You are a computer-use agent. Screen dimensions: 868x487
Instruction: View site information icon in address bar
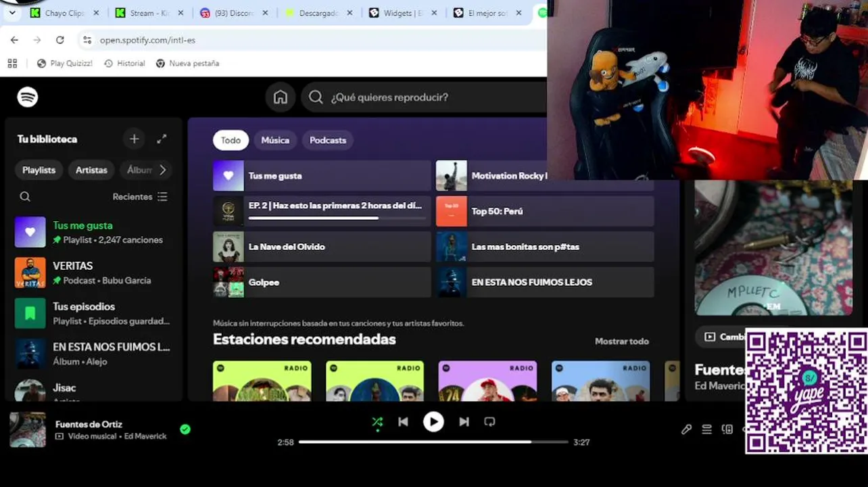point(87,40)
